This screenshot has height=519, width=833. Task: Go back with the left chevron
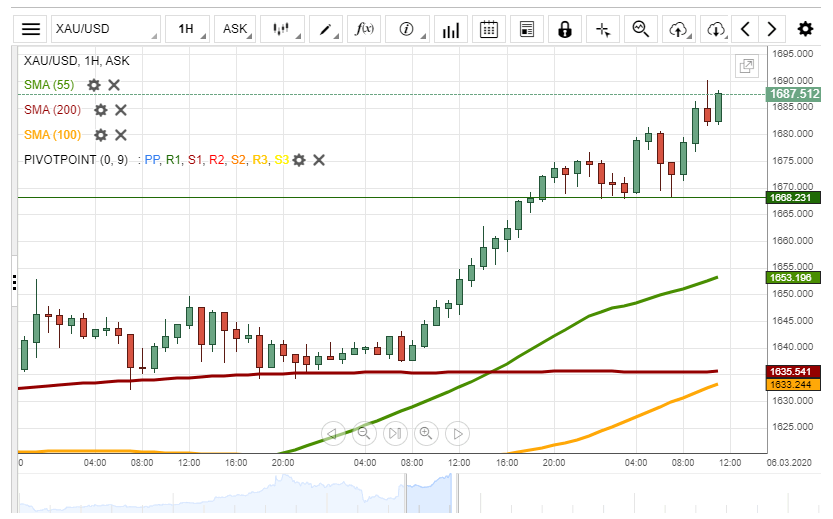coord(745,29)
